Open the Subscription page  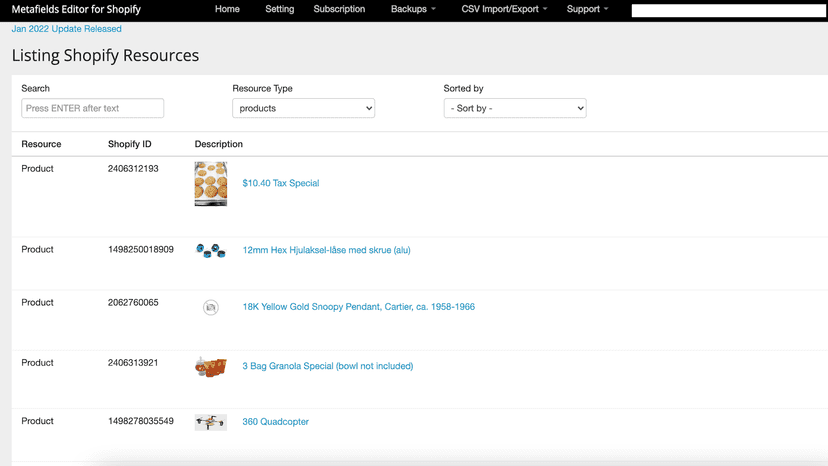pyautogui.click(x=339, y=9)
